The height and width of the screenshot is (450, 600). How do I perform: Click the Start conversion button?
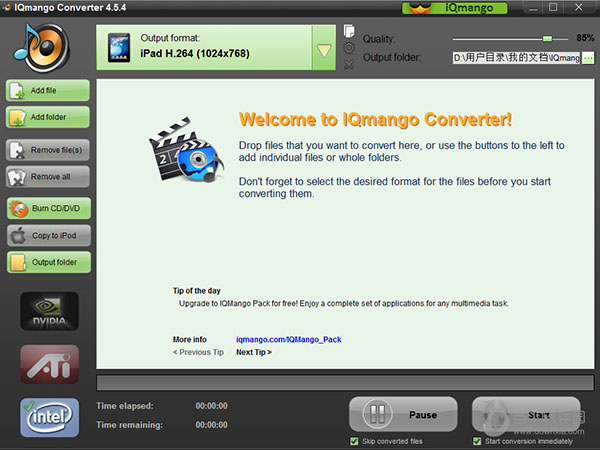pyautogui.click(x=526, y=414)
